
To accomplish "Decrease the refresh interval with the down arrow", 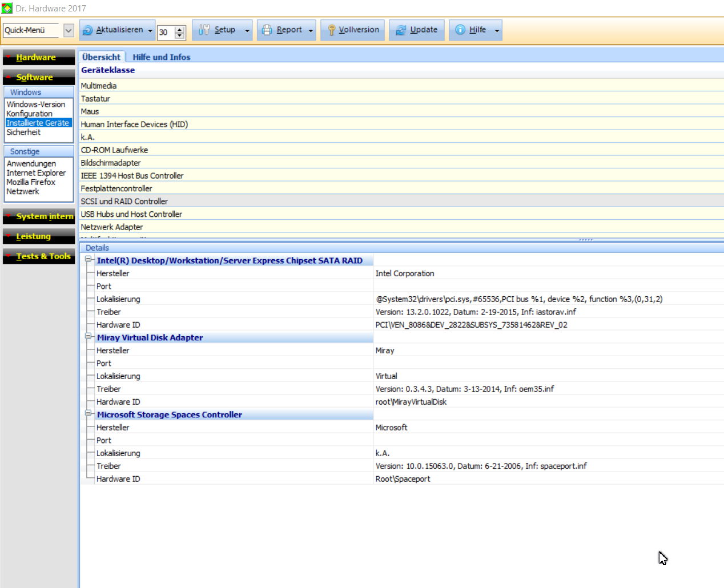I will [x=180, y=35].
